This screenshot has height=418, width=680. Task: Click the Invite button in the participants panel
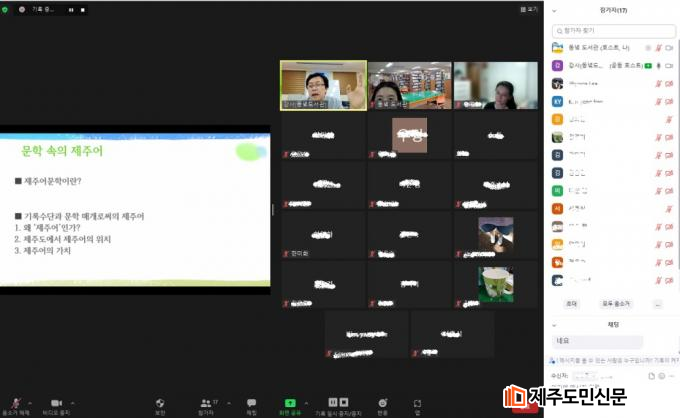[572, 303]
